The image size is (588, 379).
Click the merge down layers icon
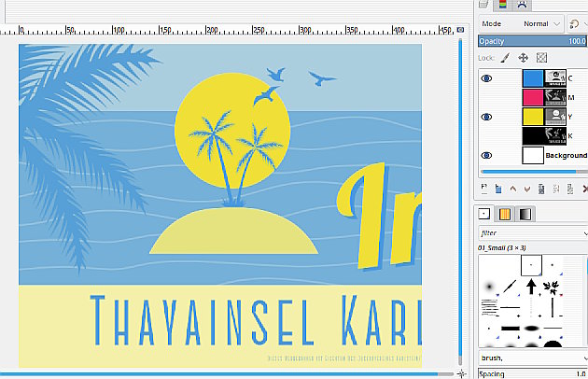tap(570, 189)
